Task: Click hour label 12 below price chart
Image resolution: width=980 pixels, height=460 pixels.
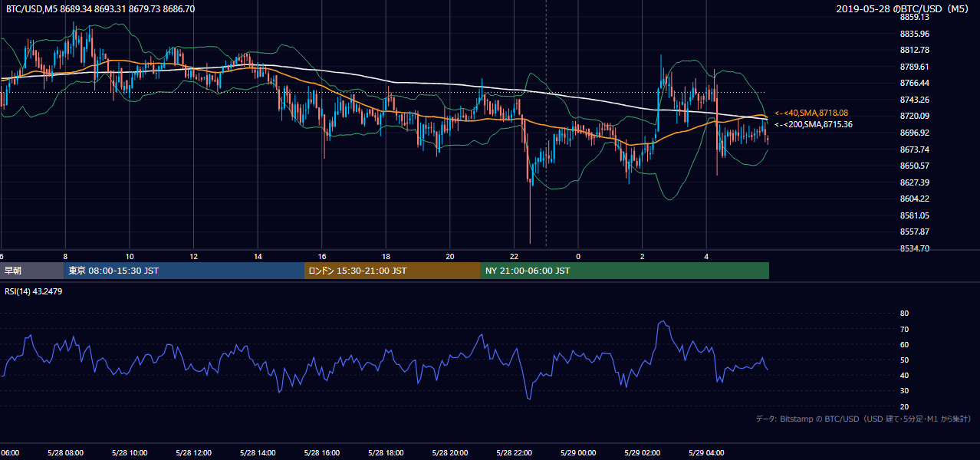Action: [193, 256]
